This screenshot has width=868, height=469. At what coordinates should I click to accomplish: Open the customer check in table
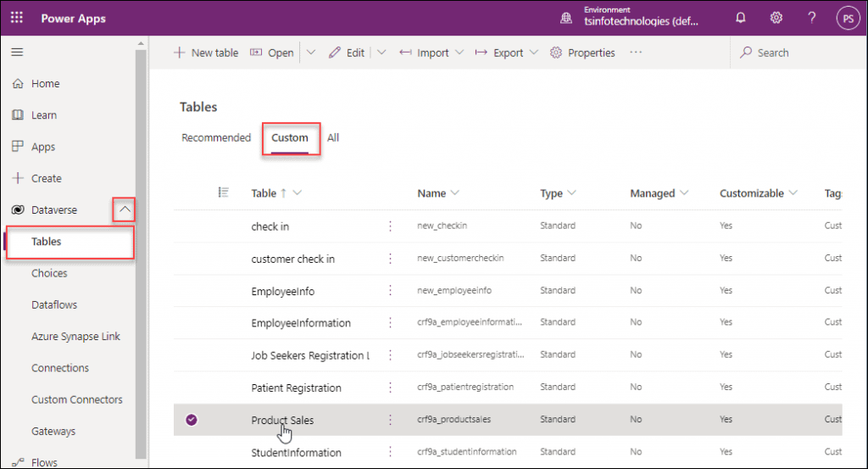tap(292, 259)
